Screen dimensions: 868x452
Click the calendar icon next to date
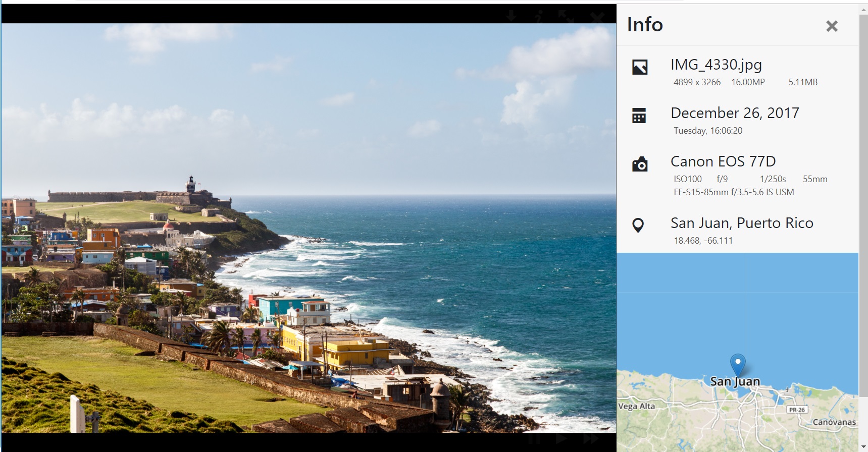[639, 116]
